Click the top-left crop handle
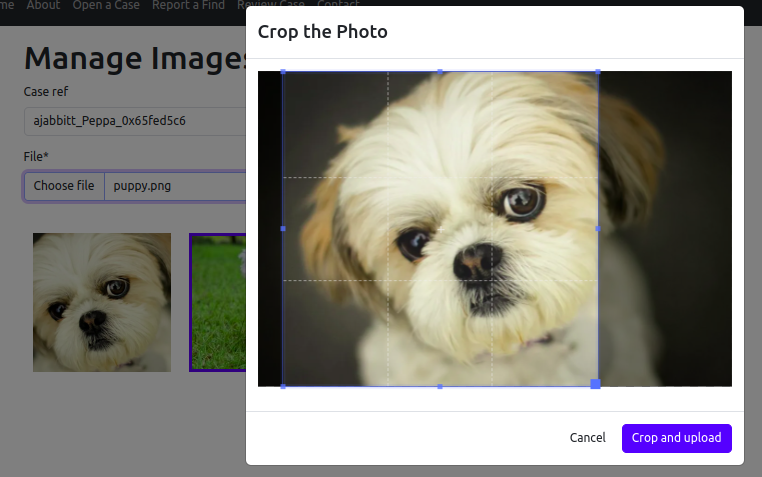762x477 pixels. click(x=283, y=72)
